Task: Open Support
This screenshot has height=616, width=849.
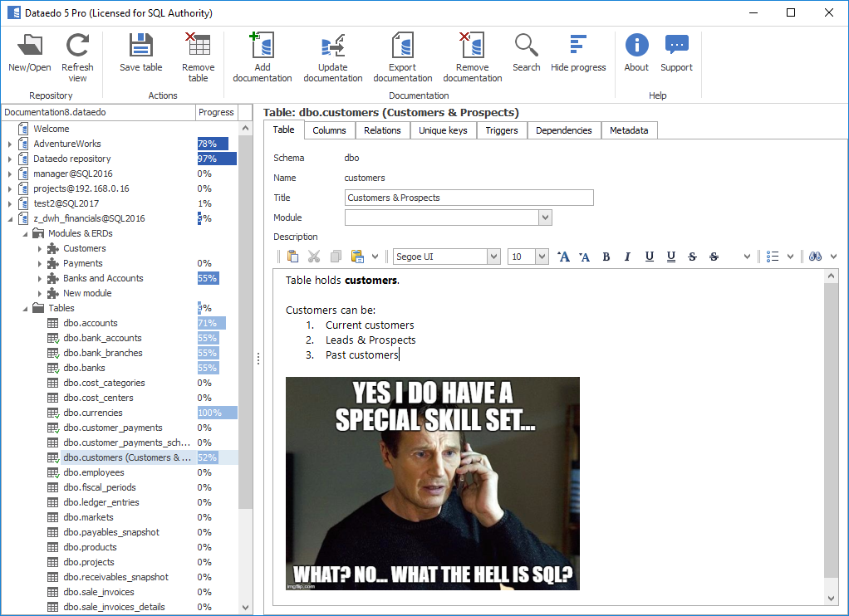Action: (676, 52)
